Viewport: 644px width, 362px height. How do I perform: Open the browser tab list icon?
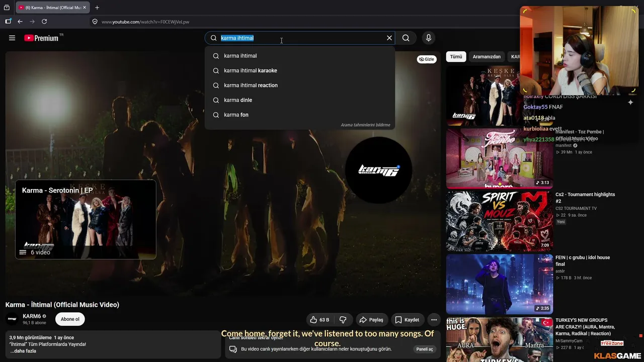coord(7,8)
